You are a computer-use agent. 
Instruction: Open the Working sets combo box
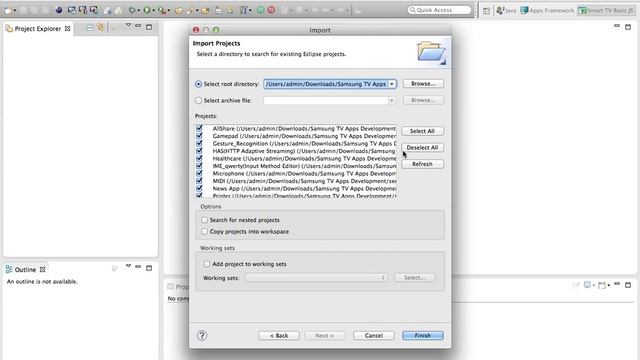click(x=316, y=278)
